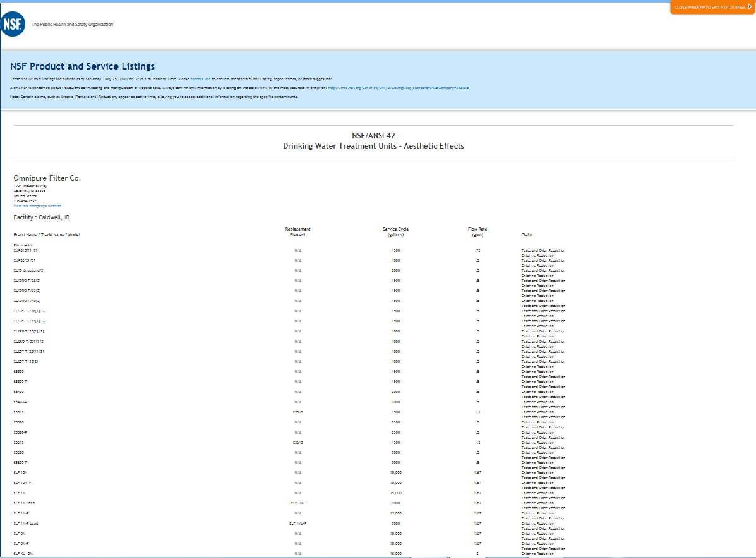The height and width of the screenshot is (558, 756).
Task: Click the ELF 1ML-P replacement element
Action: (x=297, y=523)
